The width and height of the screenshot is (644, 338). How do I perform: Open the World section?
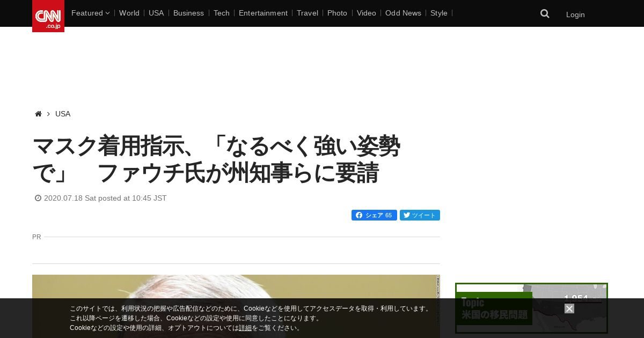coord(129,13)
